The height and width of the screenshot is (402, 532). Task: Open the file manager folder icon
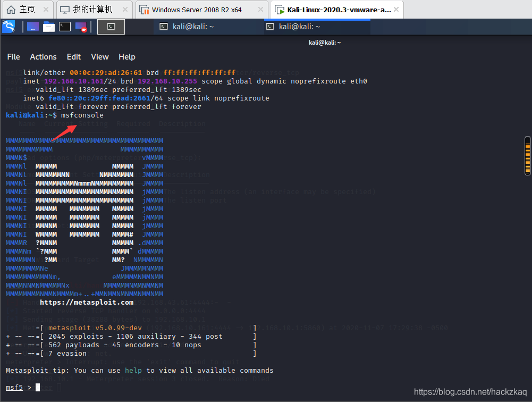(x=49, y=27)
